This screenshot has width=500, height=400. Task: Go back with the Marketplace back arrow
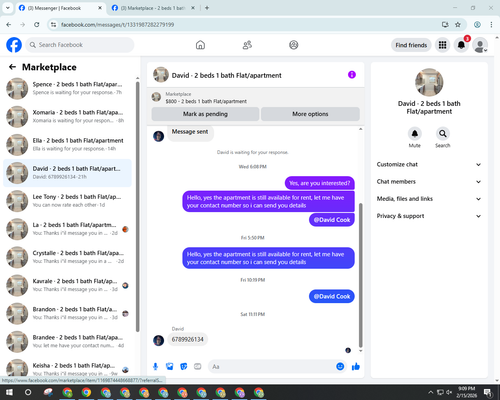tap(12, 67)
